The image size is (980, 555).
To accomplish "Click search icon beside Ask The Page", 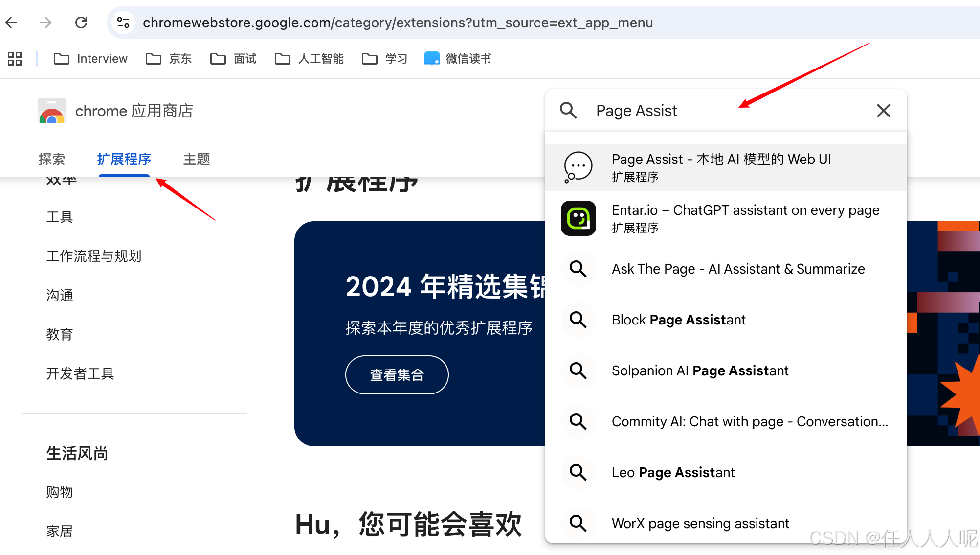I will click(x=578, y=269).
